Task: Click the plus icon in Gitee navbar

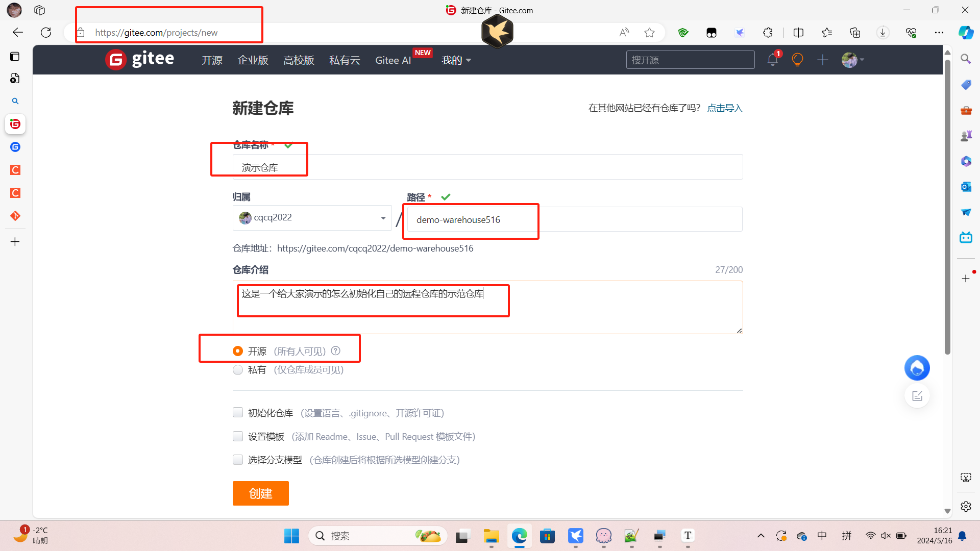Action: pos(822,60)
